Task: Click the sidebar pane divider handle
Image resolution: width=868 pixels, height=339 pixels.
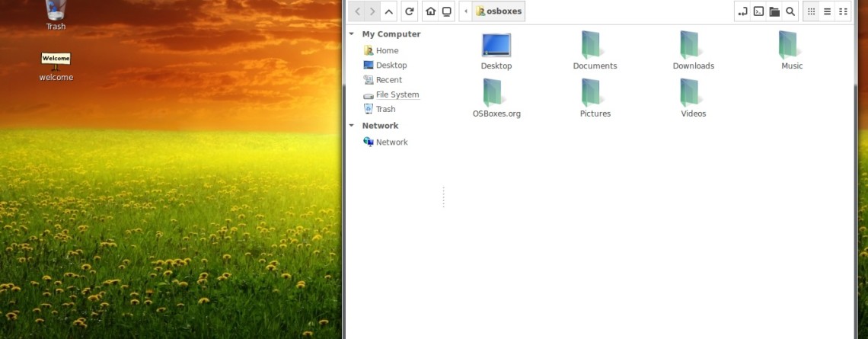Action: pyautogui.click(x=443, y=197)
